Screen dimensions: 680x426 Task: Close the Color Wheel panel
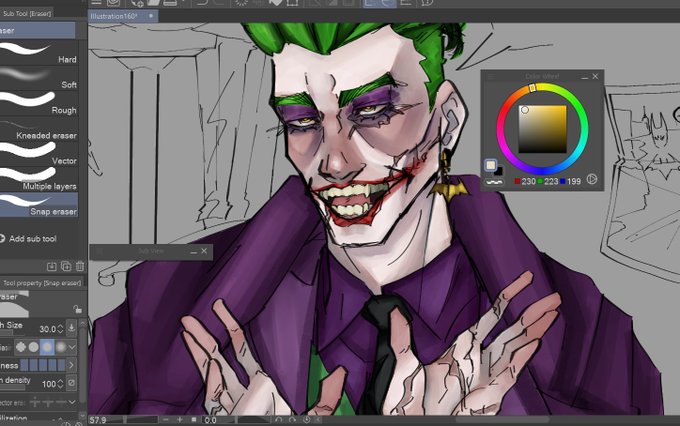tap(595, 76)
